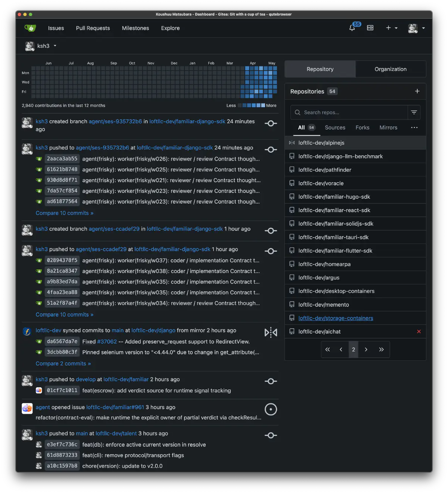This screenshot has height=493, width=448.
Task: Click open issue circle icon
Action: pyautogui.click(x=271, y=409)
